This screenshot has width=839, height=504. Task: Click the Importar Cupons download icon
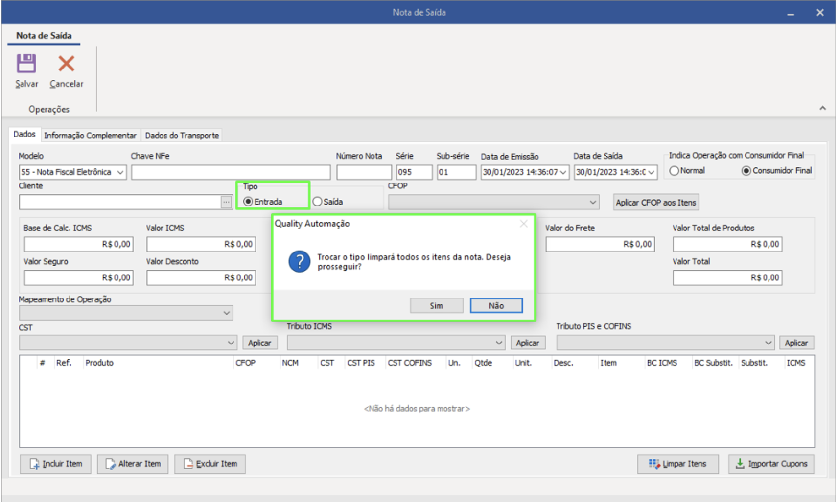click(x=740, y=465)
